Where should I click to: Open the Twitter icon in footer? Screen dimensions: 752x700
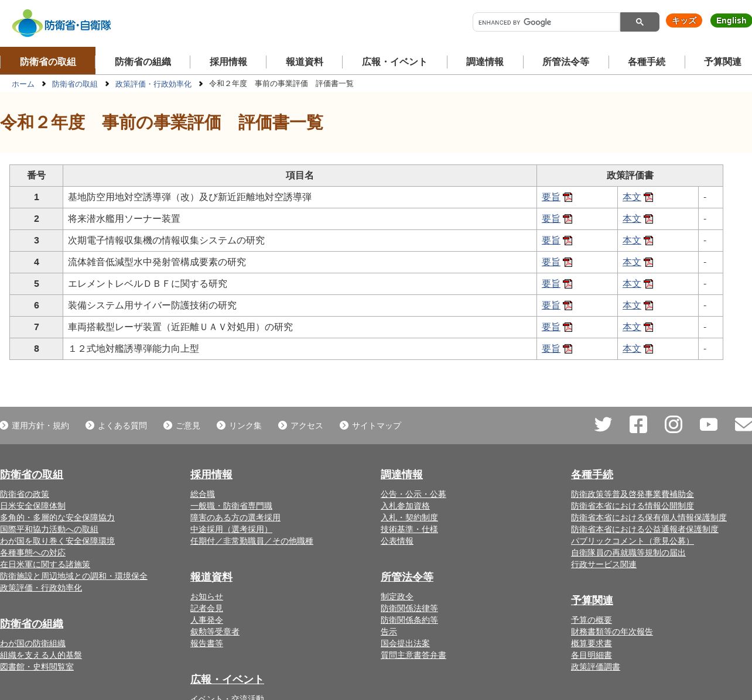point(603,424)
